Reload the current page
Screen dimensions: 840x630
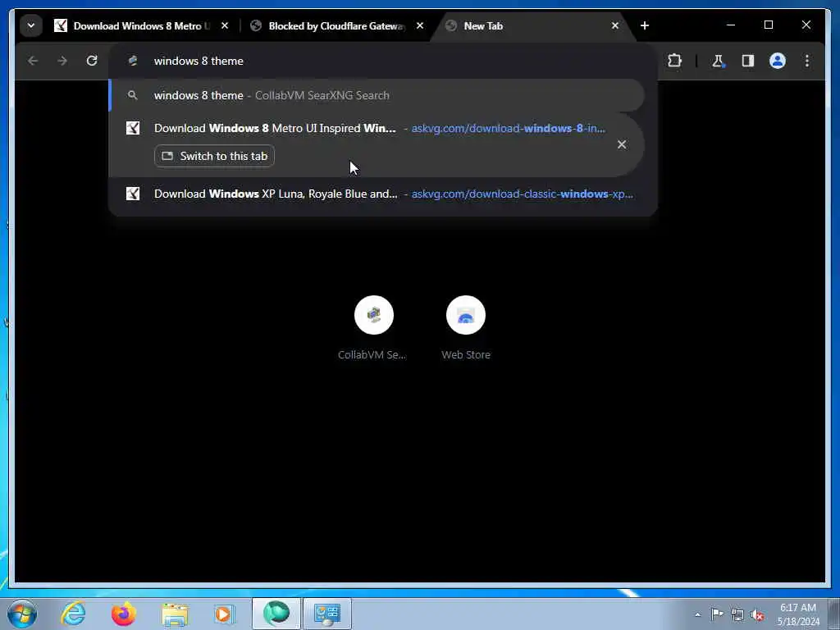[92, 61]
